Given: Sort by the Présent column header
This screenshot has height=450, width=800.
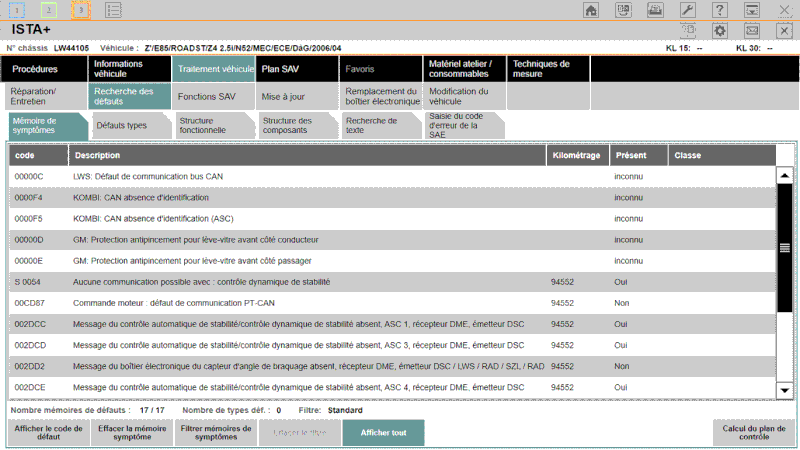Looking at the screenshot, I should point(639,156).
